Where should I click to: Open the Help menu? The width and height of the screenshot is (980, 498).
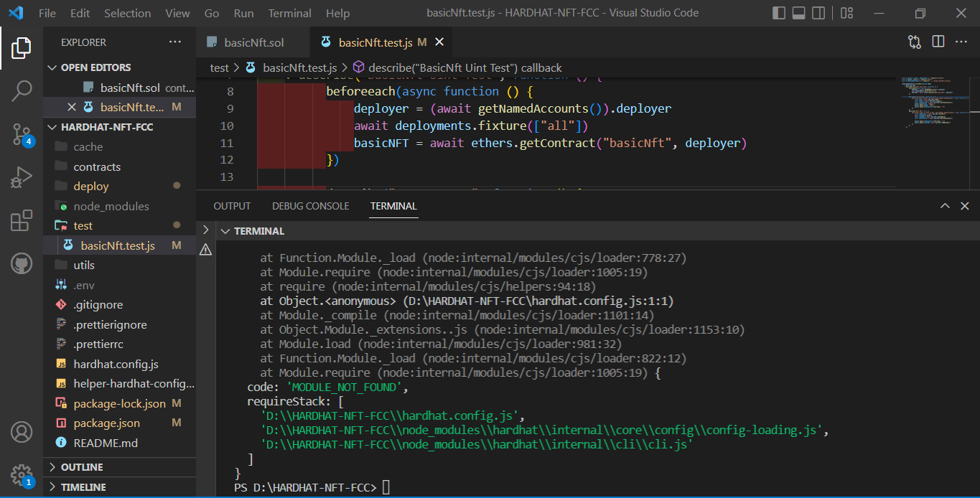coord(337,13)
